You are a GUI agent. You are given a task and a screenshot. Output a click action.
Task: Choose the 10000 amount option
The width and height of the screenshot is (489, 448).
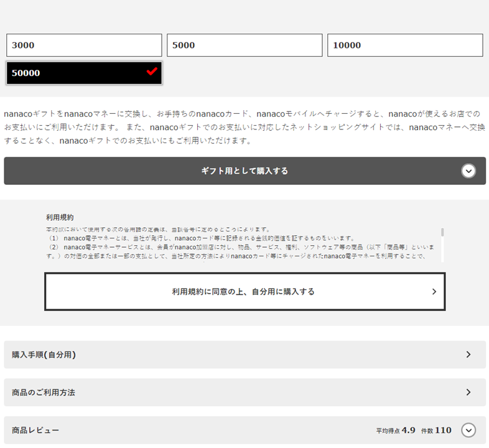click(405, 45)
